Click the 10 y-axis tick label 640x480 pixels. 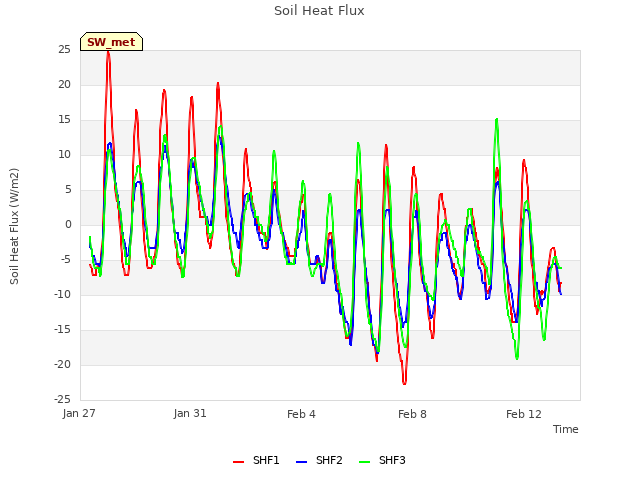click(x=64, y=155)
